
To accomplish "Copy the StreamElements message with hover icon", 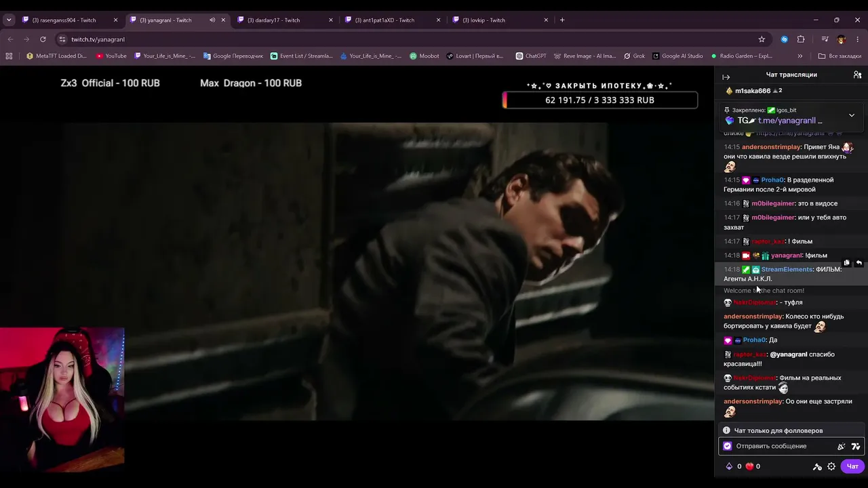I will pyautogui.click(x=846, y=263).
